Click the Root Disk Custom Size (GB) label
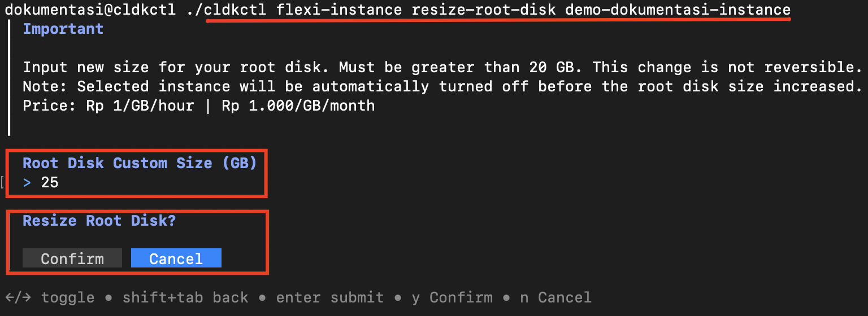This screenshot has width=868, height=316. click(140, 163)
